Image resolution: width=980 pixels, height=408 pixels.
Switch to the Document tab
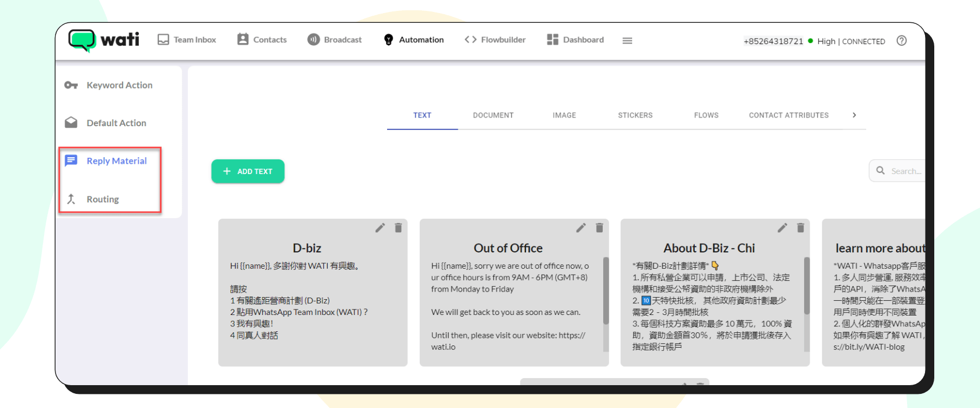(x=493, y=115)
